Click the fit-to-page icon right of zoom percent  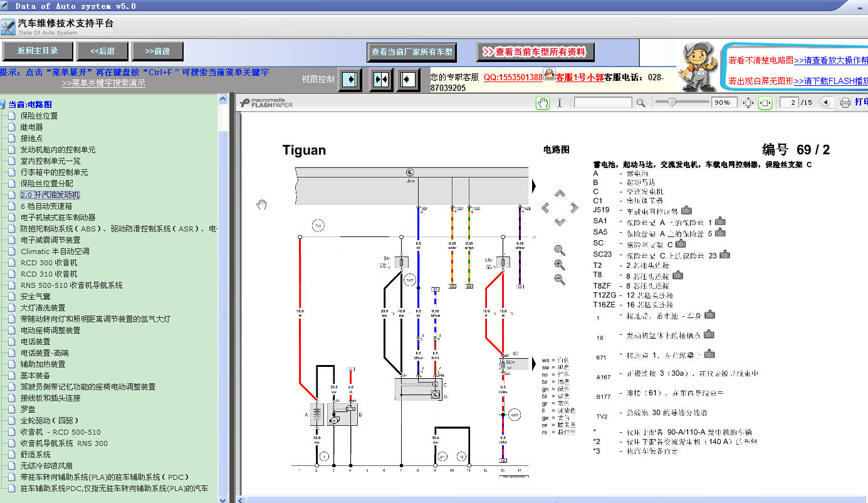748,103
